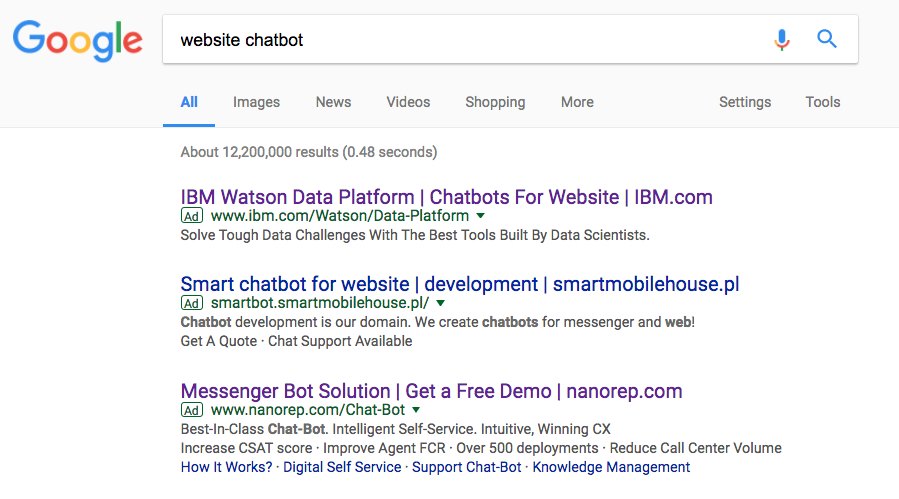899x499 pixels.
Task: Open the Digital Self Service sitelink
Action: (x=342, y=467)
